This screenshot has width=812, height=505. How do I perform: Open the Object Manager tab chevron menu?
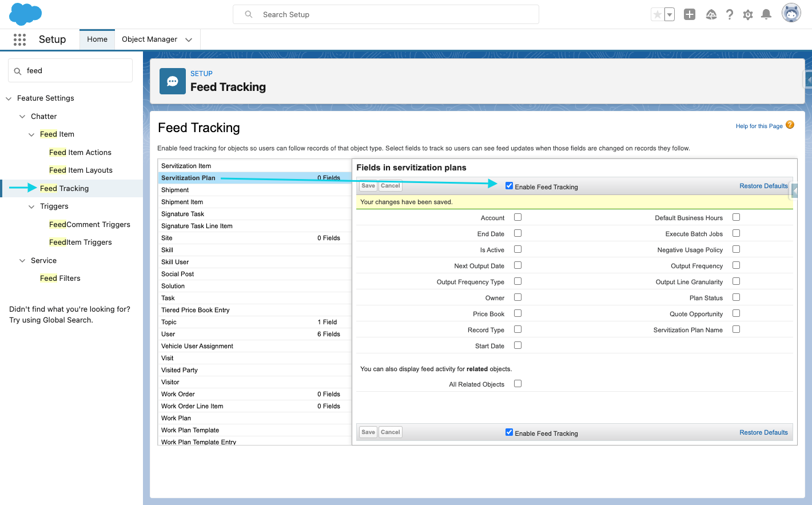pos(189,39)
